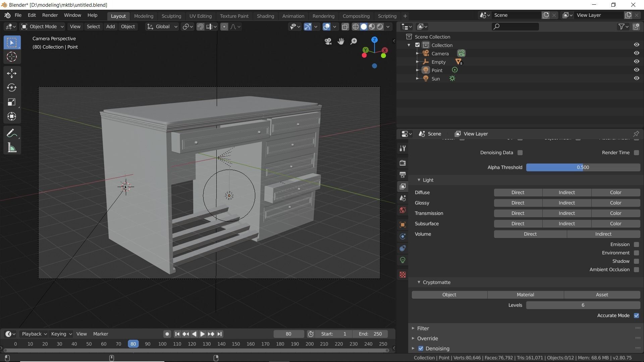
Task: Open the World properties tab
Action: tap(403, 210)
